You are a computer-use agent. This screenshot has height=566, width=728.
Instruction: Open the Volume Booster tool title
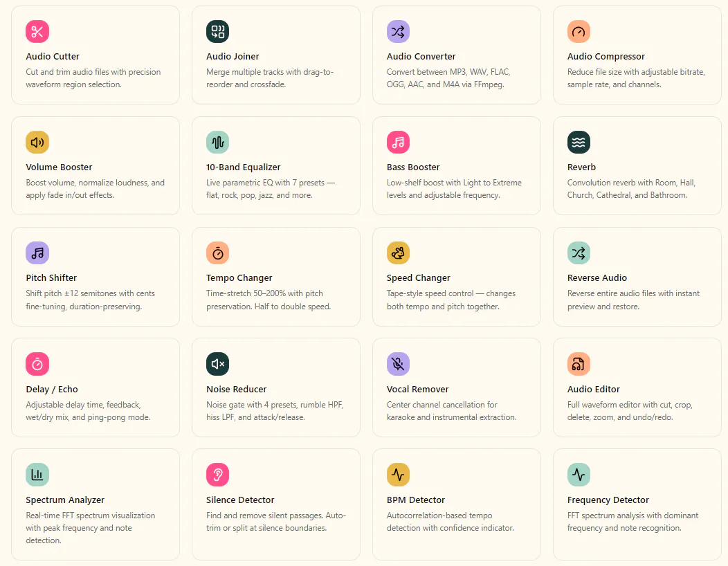pyautogui.click(x=59, y=167)
